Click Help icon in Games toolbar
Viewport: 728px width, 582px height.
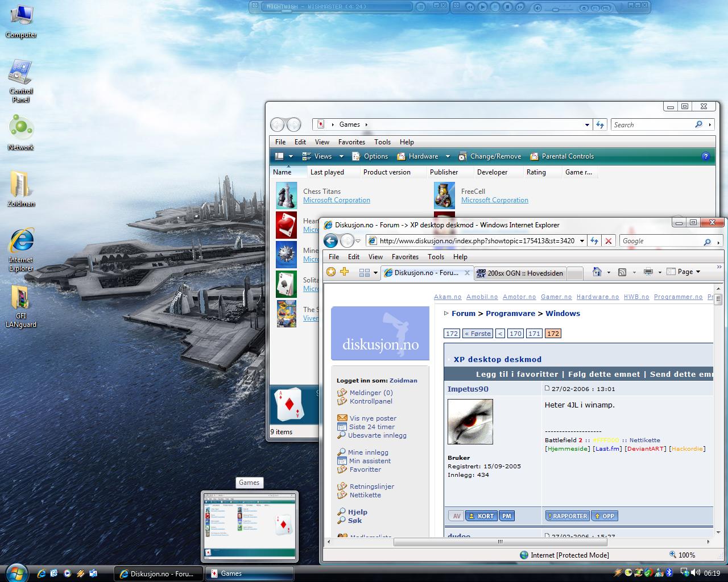(706, 156)
